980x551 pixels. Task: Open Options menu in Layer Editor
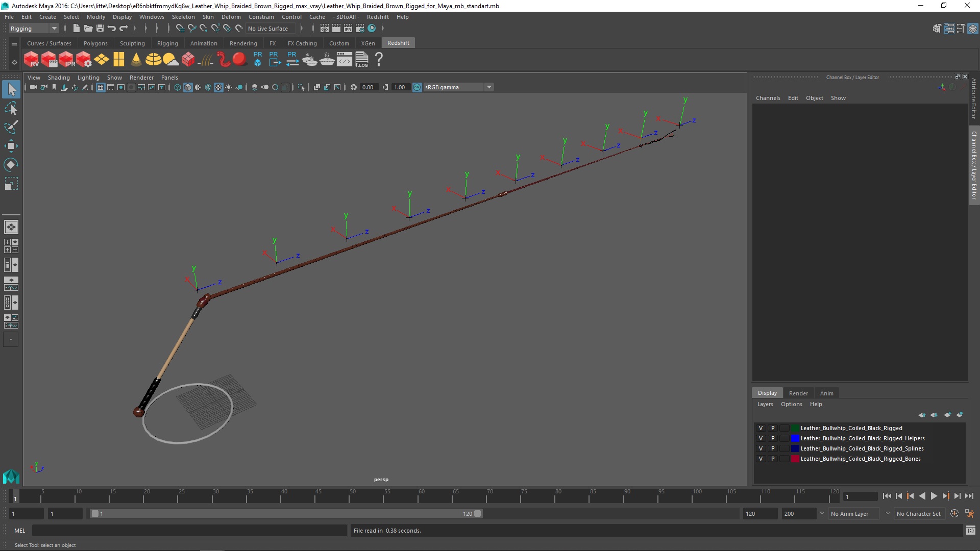click(x=791, y=404)
